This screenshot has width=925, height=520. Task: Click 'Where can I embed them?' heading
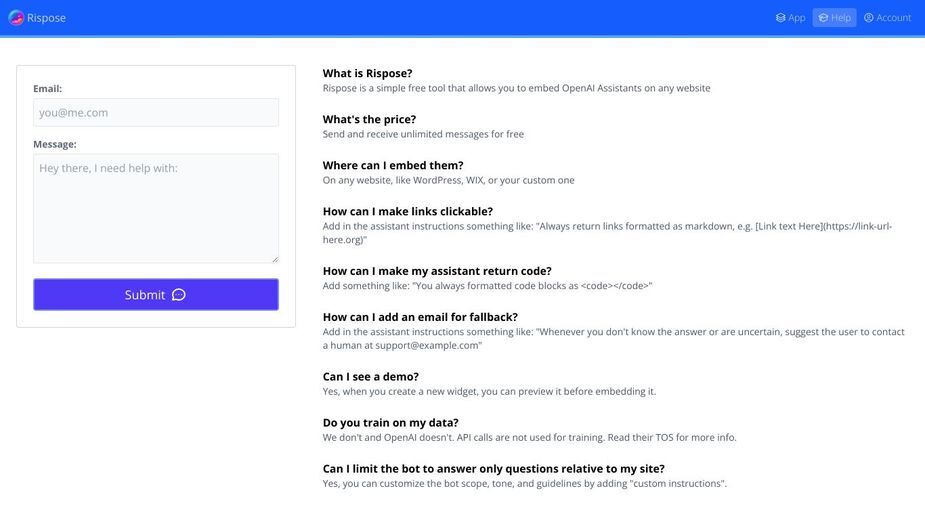[393, 165]
